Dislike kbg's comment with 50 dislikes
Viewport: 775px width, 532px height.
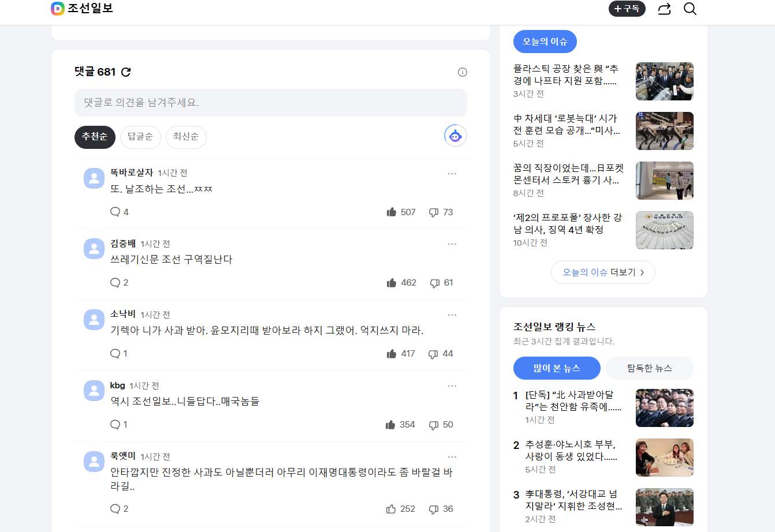(441, 425)
